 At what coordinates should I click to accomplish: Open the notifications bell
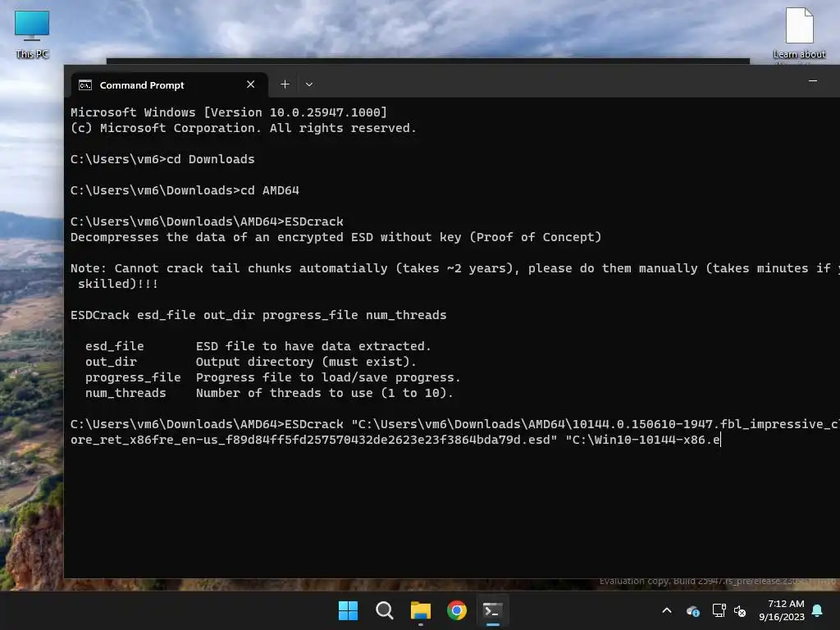(818, 610)
